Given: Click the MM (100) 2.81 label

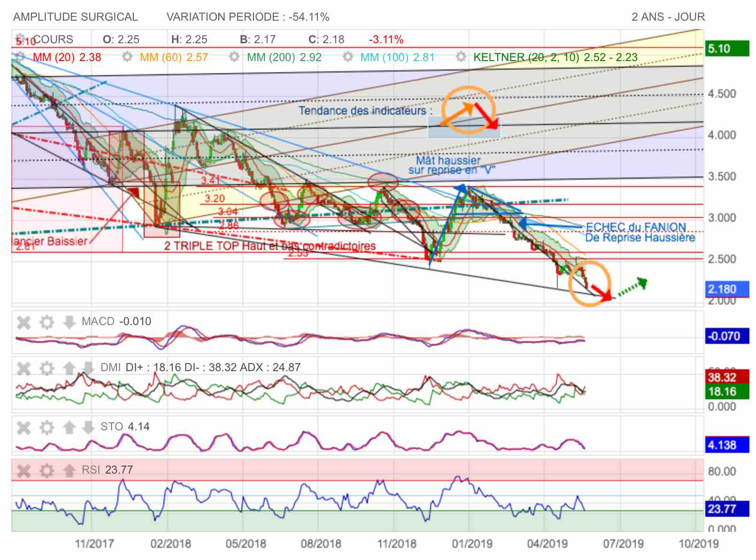Looking at the screenshot, I should [x=398, y=57].
